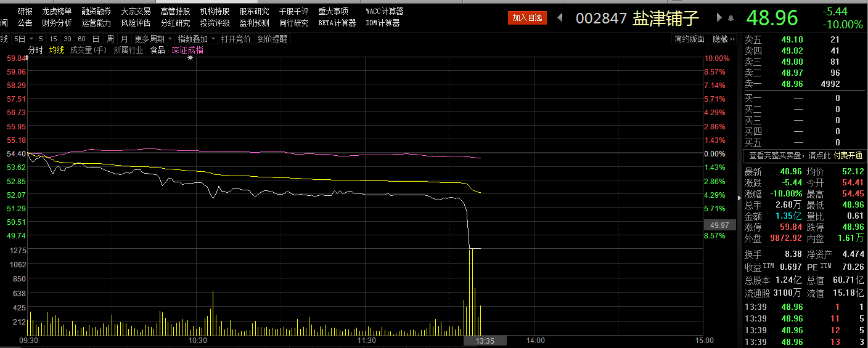Click the previous stock left arrow

[x=560, y=18]
